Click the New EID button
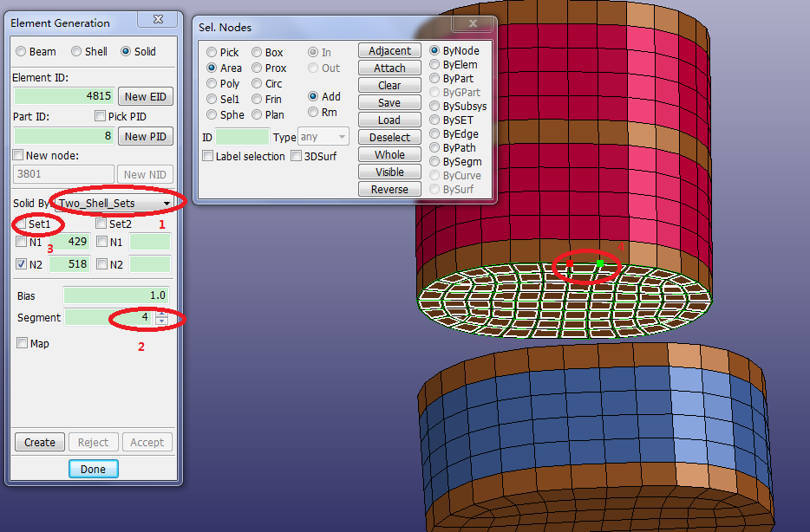The width and height of the screenshot is (810, 532). tap(147, 96)
